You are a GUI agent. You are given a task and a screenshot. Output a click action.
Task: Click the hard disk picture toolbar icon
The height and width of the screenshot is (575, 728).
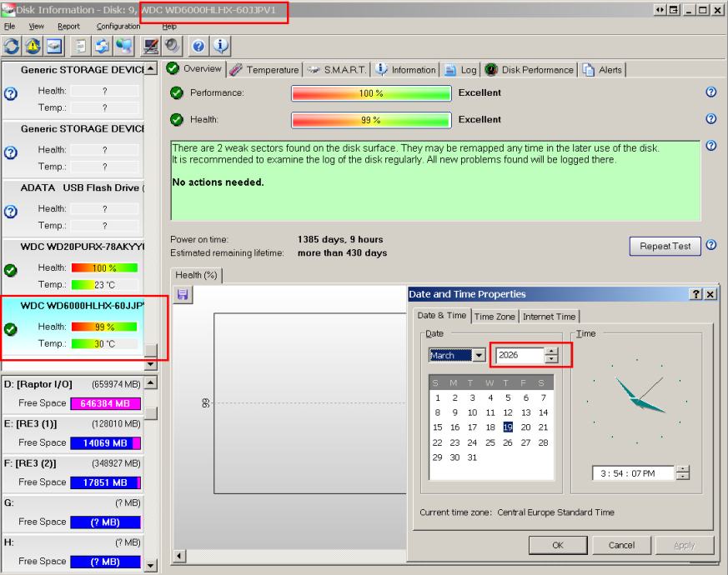coord(54,46)
